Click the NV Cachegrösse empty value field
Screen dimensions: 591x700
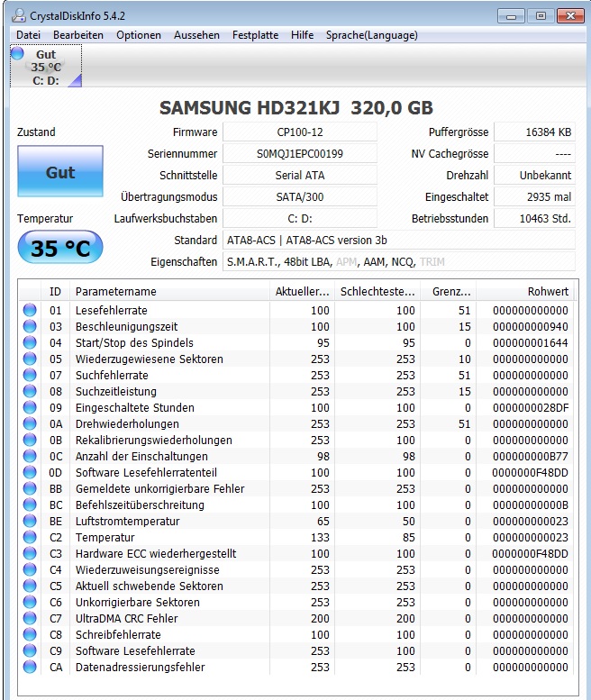click(x=535, y=153)
